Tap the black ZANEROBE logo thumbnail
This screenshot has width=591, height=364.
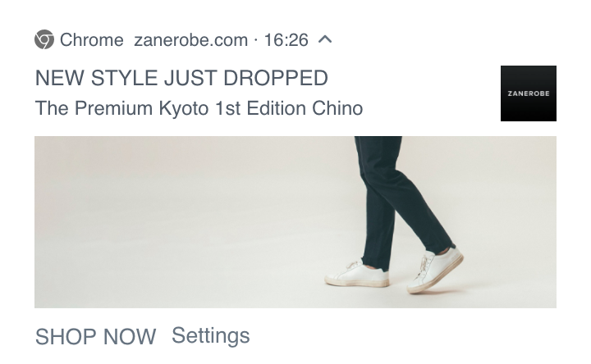(528, 93)
